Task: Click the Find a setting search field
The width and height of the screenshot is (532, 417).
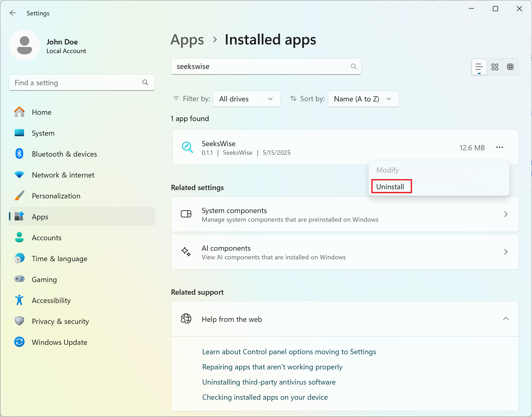Action: (x=82, y=83)
